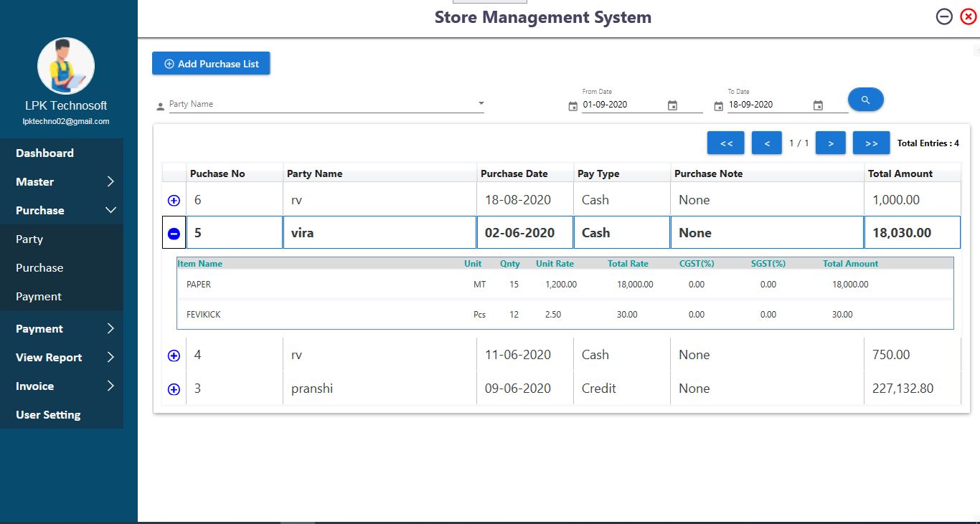This screenshot has height=524, width=980.
Task: Jump to the last page of entries
Action: coord(871,143)
